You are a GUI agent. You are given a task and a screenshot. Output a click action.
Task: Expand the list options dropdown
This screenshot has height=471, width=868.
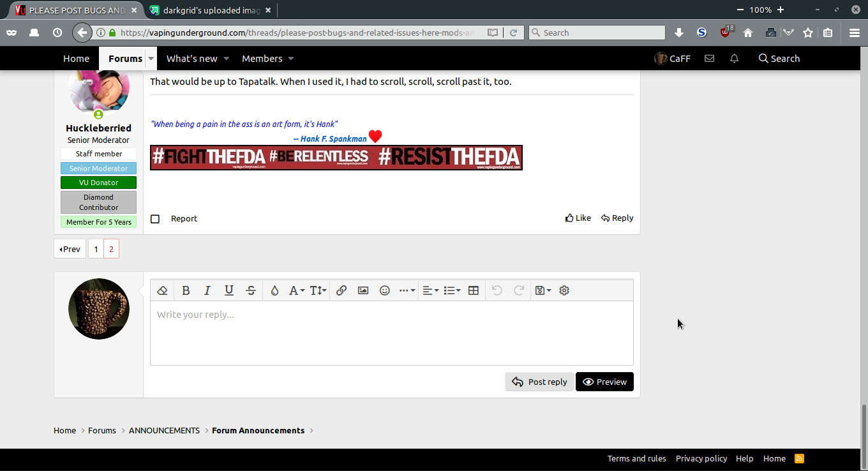(x=452, y=290)
